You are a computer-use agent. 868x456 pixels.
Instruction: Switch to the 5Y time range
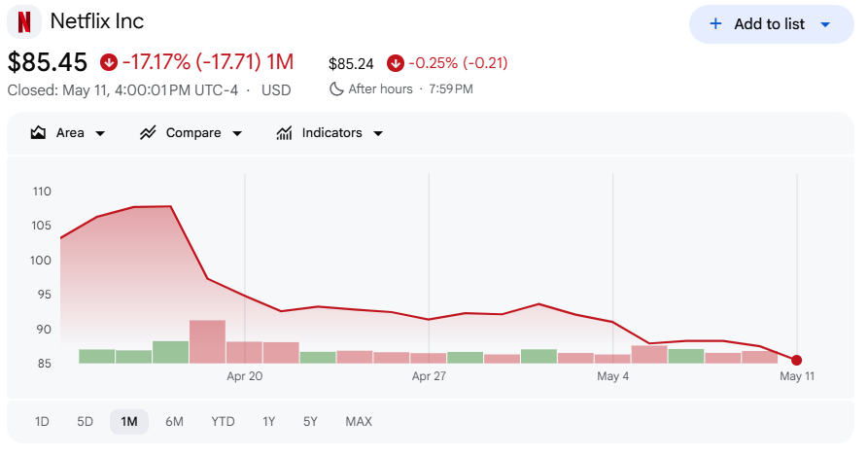tap(310, 422)
